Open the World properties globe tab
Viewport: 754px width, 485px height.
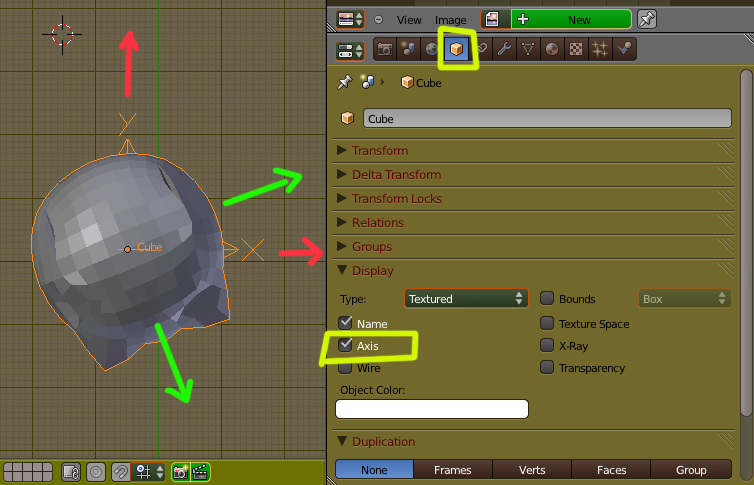pos(431,49)
